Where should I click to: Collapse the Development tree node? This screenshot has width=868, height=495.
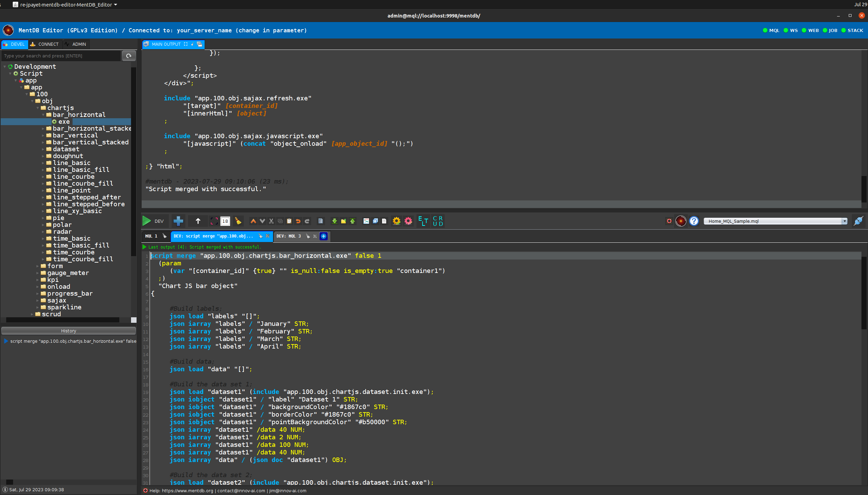click(4, 67)
